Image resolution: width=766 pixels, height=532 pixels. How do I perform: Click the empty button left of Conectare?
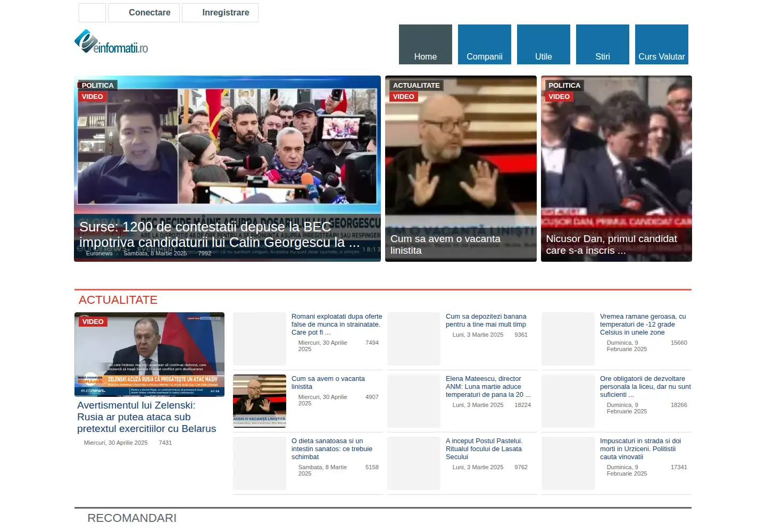pos(92,13)
